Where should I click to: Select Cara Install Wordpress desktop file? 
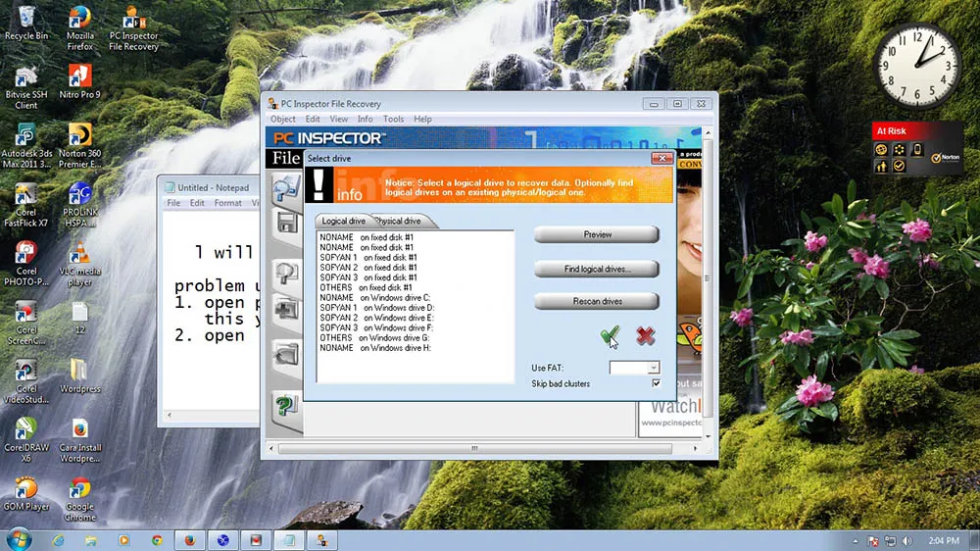[x=79, y=440]
